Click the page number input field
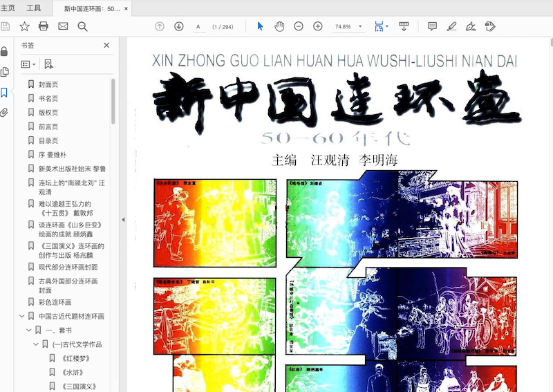The height and width of the screenshot is (392, 553). click(200, 27)
